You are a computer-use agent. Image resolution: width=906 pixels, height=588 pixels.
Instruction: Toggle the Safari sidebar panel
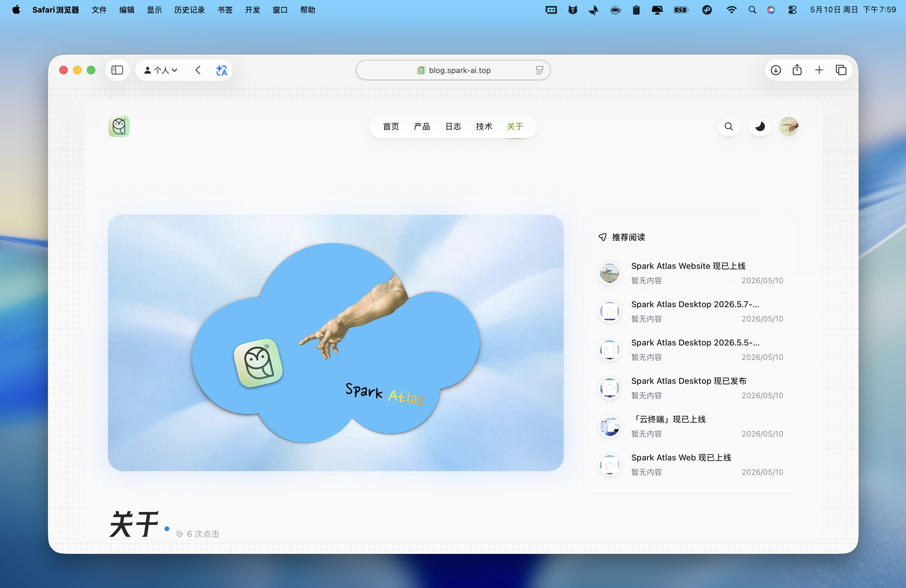(117, 70)
